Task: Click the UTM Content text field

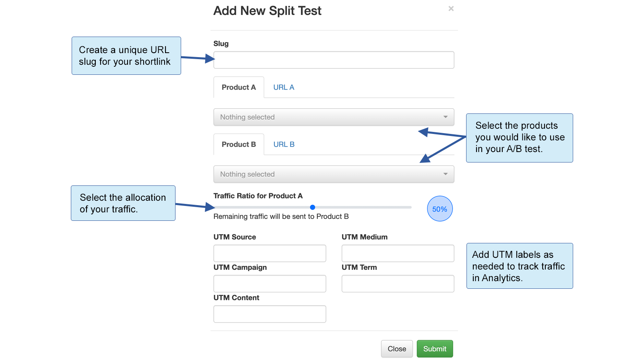Action: tap(269, 314)
